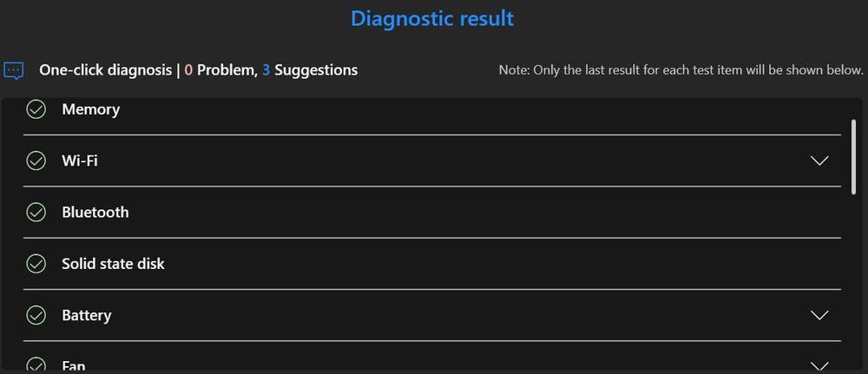Click the Diagnostic result heading
868x374 pixels.
(432, 18)
